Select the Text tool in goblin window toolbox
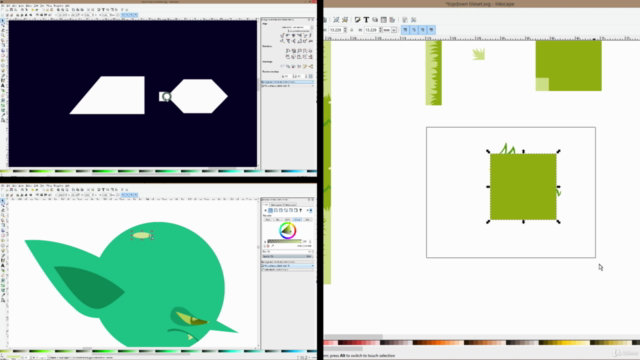Viewport: 640px width, 360px height. click(x=3, y=265)
